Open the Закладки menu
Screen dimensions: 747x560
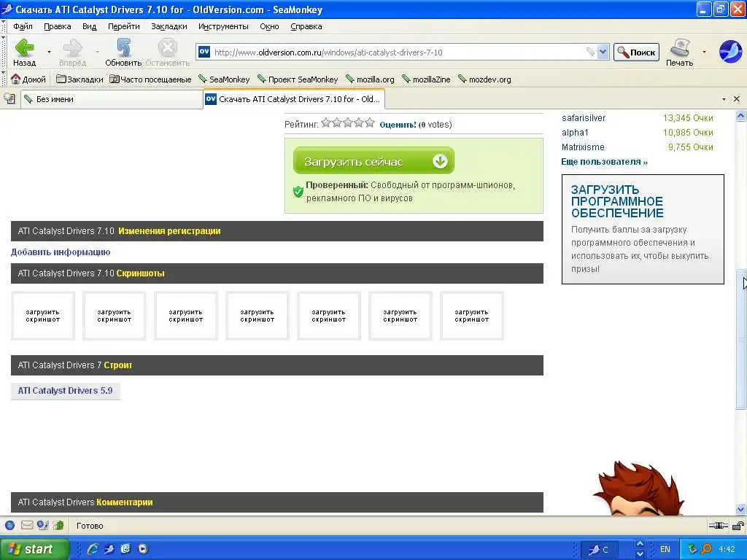tap(169, 26)
